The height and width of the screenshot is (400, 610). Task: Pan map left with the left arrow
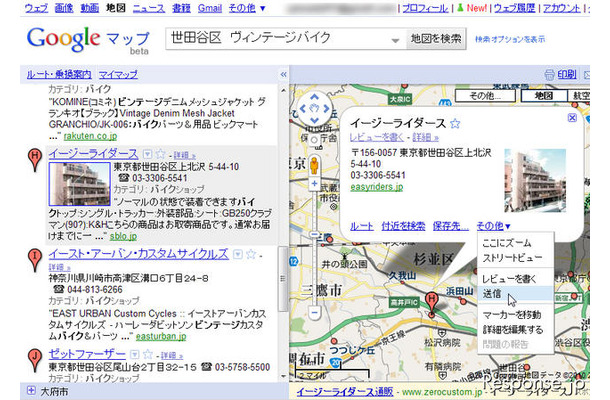(x=303, y=109)
